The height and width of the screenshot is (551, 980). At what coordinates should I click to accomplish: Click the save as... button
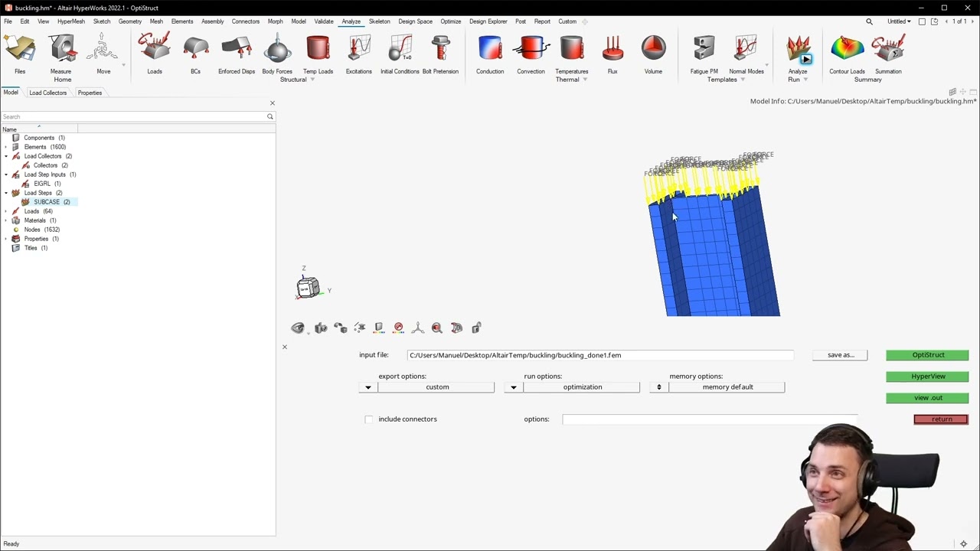pos(840,355)
